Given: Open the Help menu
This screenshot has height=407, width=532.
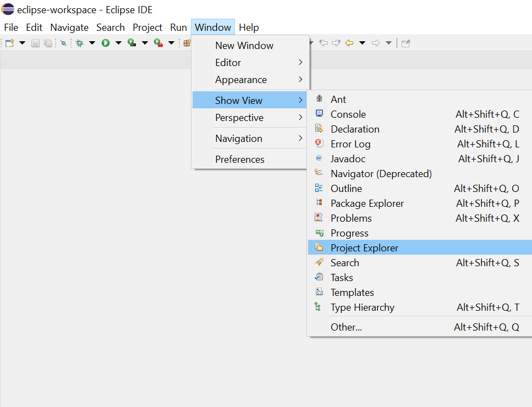Looking at the screenshot, I should click(249, 28).
